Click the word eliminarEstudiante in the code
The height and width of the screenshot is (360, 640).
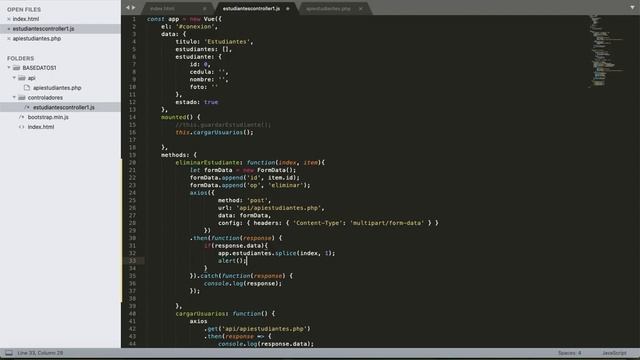[207, 162]
